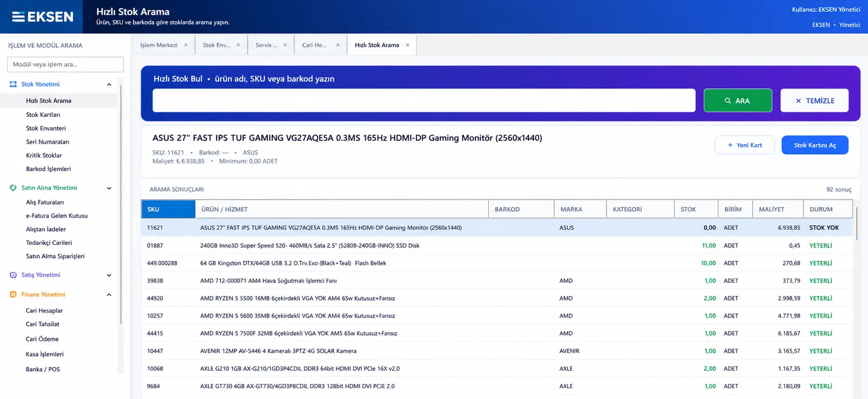Close the Cari He... tab
The width and height of the screenshot is (868, 399).
tap(337, 45)
